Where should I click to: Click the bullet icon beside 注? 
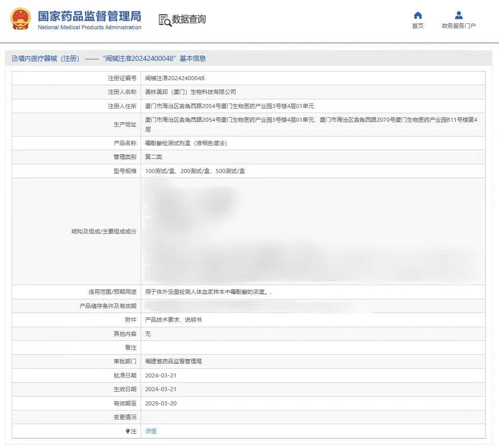click(x=128, y=431)
